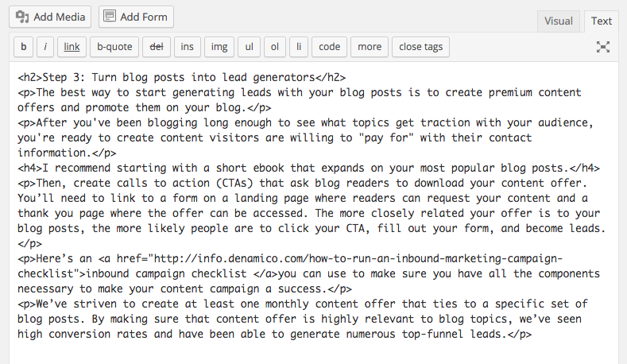This screenshot has width=627, height=364.
Task: Toggle distraction-free fullscreen writing icon
Action: [603, 47]
